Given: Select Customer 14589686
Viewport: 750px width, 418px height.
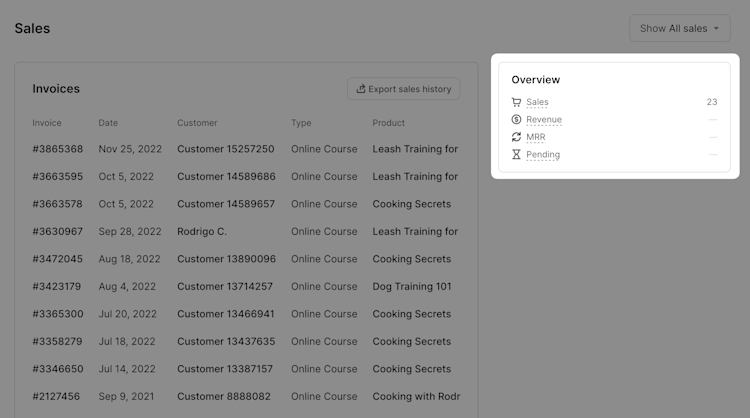Looking at the screenshot, I should pos(226,176).
